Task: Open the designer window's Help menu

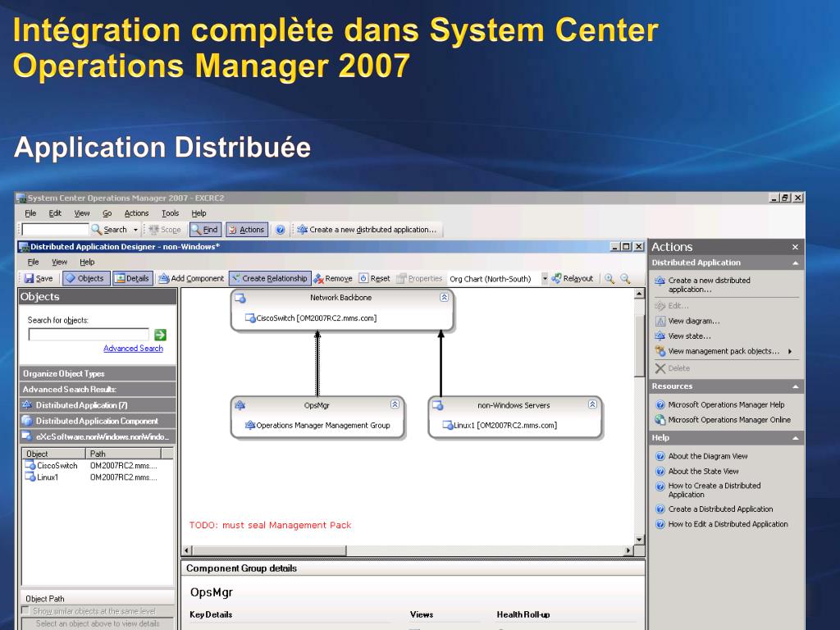Action: 87,262
